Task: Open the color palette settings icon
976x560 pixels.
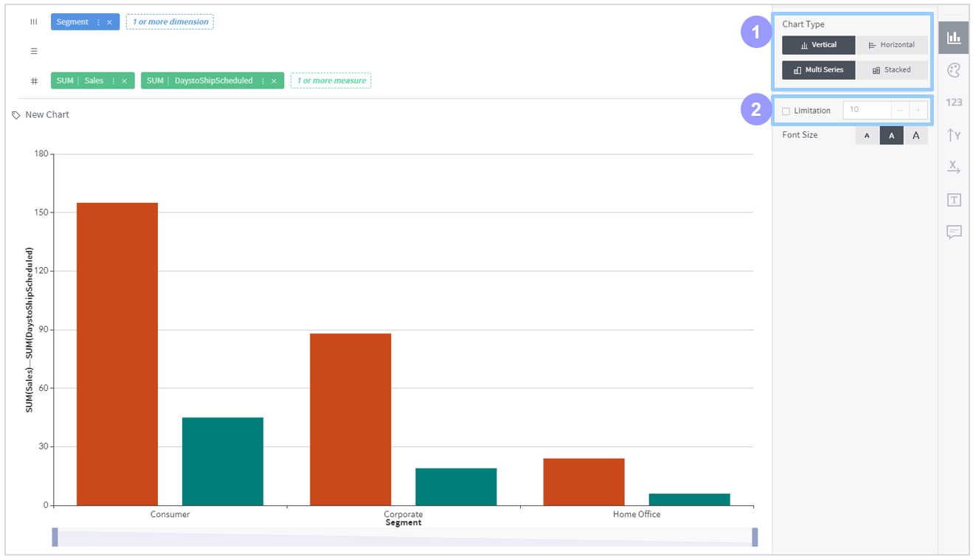Action: pos(954,70)
